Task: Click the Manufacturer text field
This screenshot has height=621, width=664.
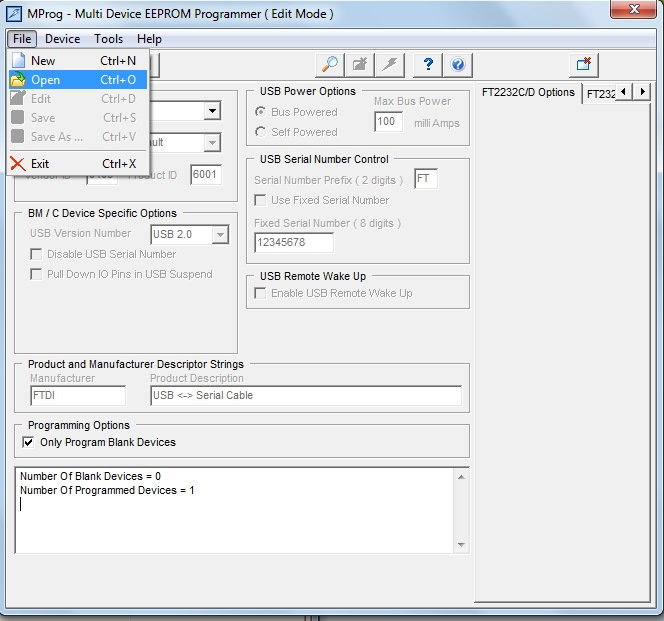Action: [x=78, y=395]
